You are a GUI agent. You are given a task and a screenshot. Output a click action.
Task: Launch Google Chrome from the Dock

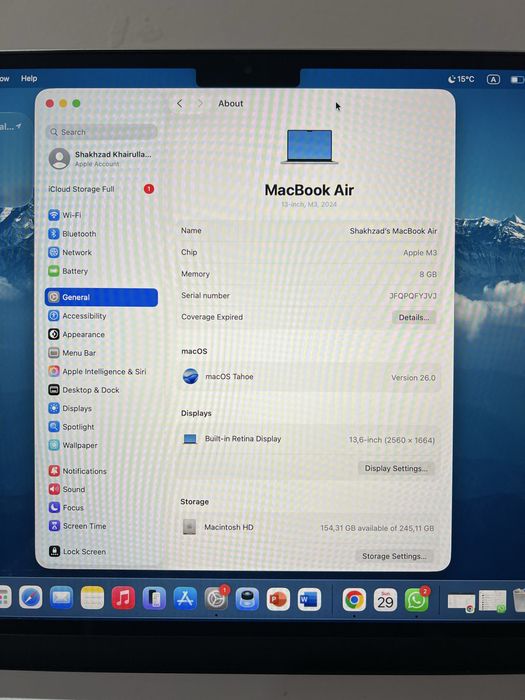(x=354, y=600)
